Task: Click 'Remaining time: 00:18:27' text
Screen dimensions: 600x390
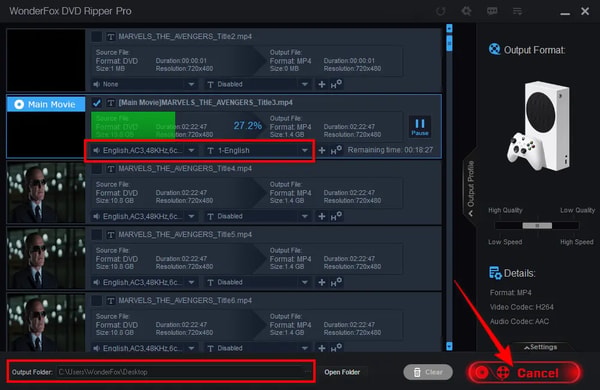Action: (x=390, y=150)
